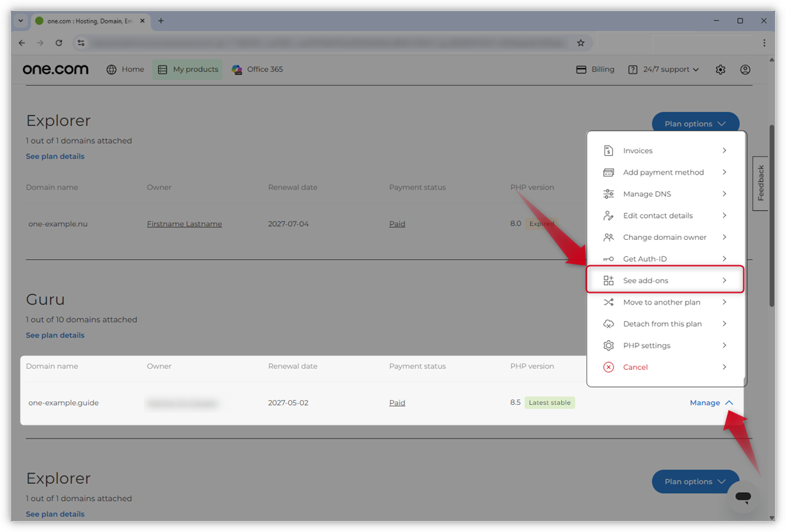Image resolution: width=786 pixels, height=532 pixels.
Task: Open the browser three-dot menu
Action: [764, 43]
